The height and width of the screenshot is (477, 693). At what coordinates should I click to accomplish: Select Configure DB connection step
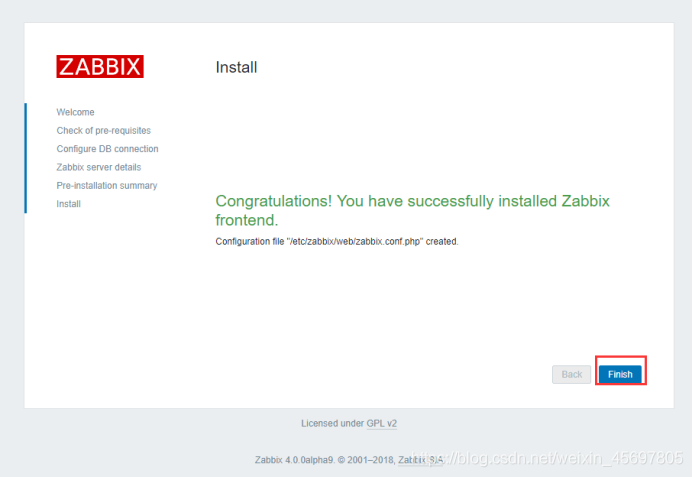click(107, 149)
